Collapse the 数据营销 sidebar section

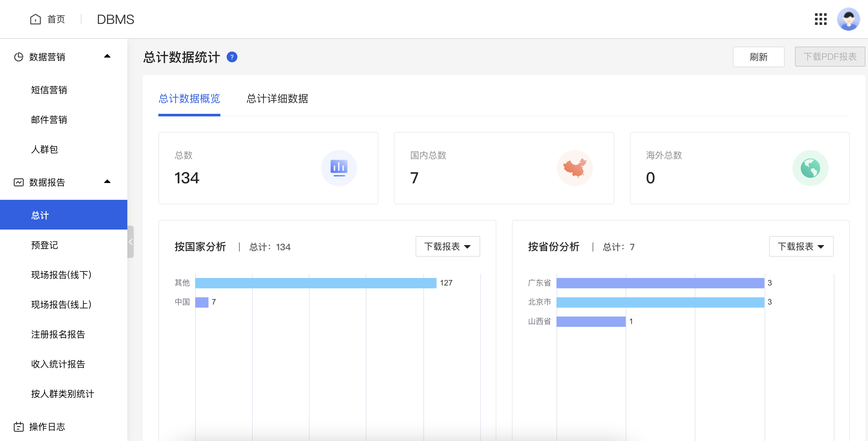pyautogui.click(x=107, y=56)
